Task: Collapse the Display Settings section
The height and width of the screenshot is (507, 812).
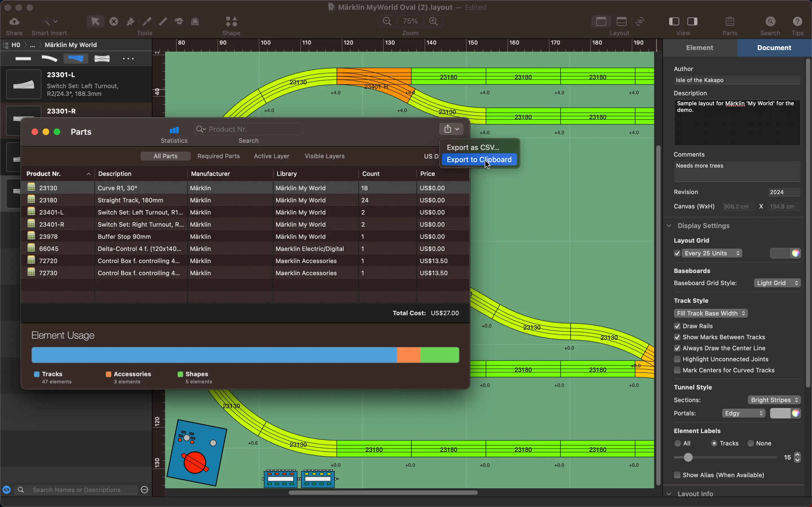Action: pyautogui.click(x=669, y=226)
